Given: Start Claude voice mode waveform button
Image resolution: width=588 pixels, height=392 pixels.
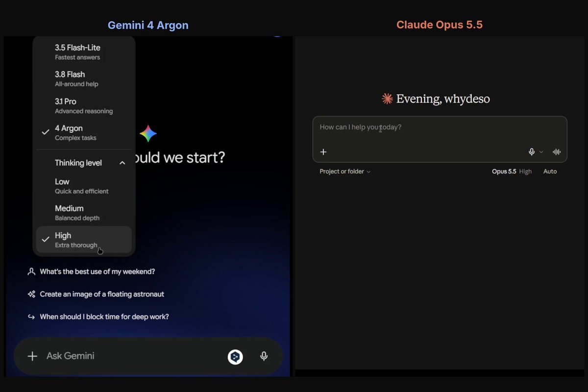Looking at the screenshot, I should pos(557,152).
